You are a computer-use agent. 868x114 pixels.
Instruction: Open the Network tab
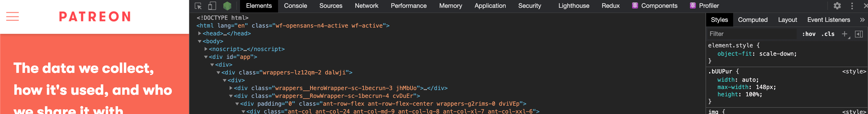click(366, 6)
